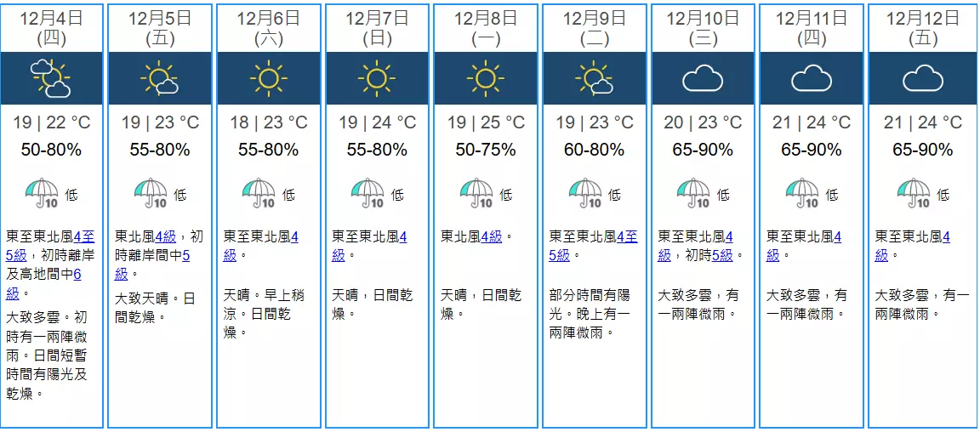Click the sunny icon for 12月6日
The image size is (980, 432).
tap(269, 79)
